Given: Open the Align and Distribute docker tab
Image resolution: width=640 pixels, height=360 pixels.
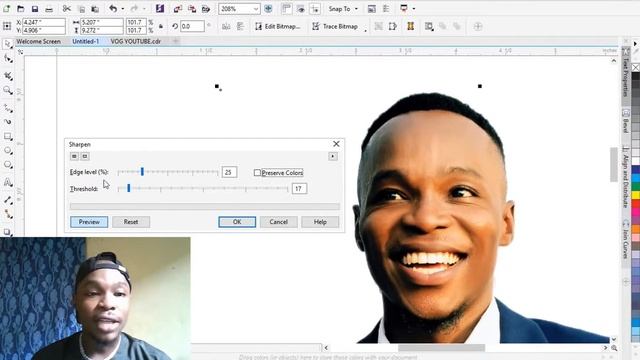Looking at the screenshot, I should point(626,177).
